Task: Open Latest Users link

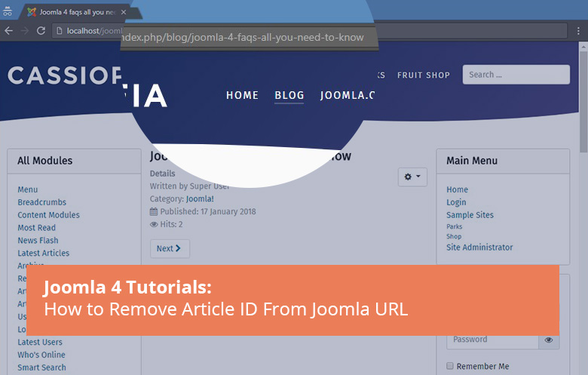Action: click(x=40, y=342)
